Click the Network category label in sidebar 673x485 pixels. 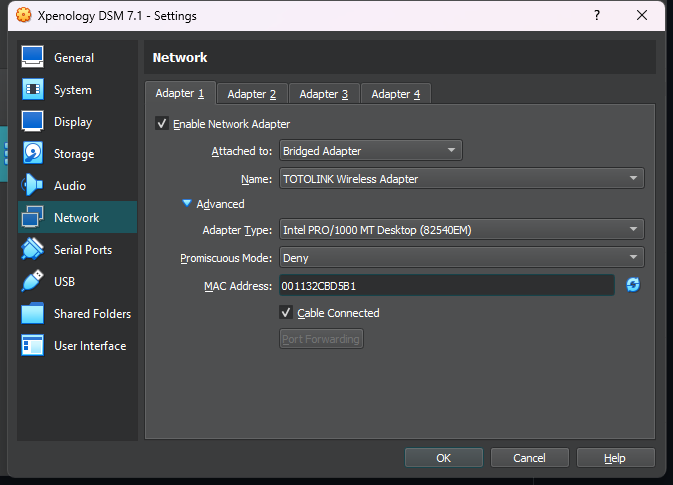pyautogui.click(x=77, y=218)
